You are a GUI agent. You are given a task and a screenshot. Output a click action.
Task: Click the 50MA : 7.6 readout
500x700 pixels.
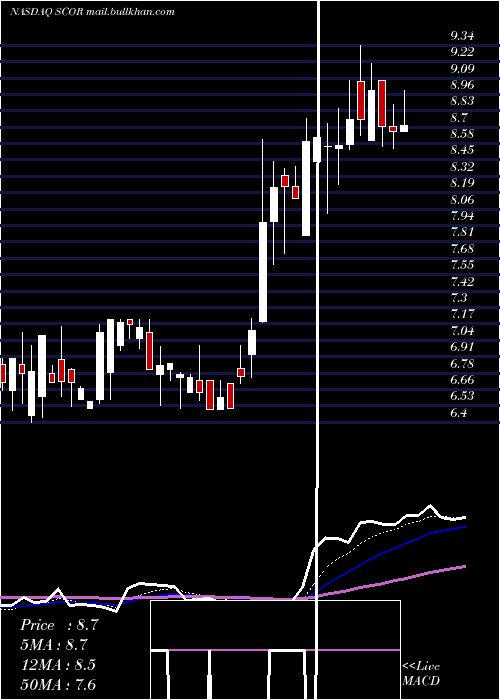[58, 684]
